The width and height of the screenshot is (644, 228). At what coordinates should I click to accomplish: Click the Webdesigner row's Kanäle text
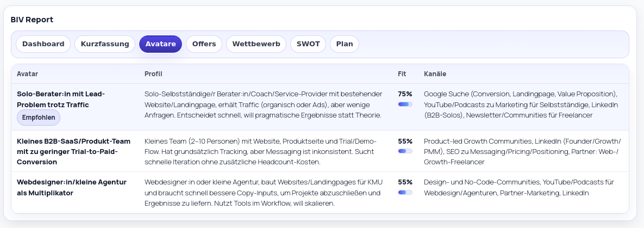518,187
